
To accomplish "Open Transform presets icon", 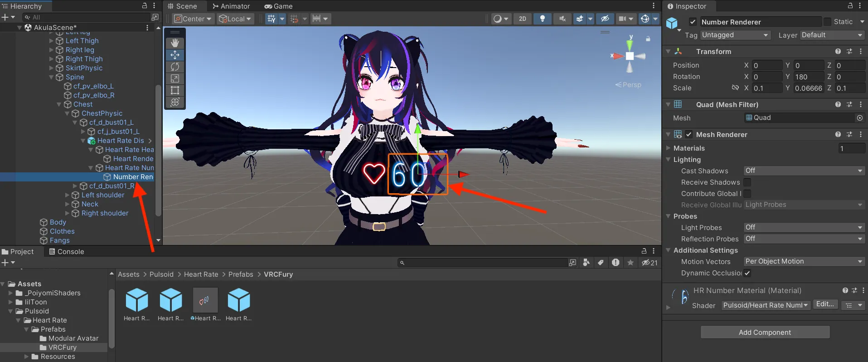I will click(x=849, y=52).
